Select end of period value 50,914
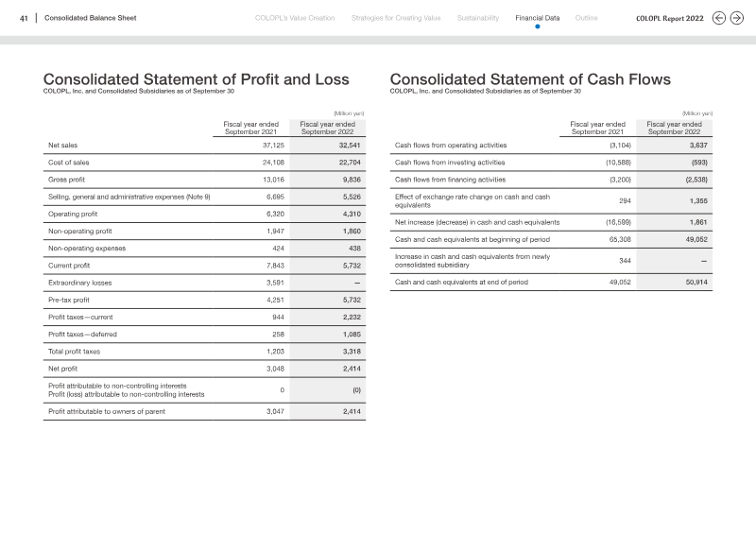The height and width of the screenshot is (534, 756). [x=696, y=283]
